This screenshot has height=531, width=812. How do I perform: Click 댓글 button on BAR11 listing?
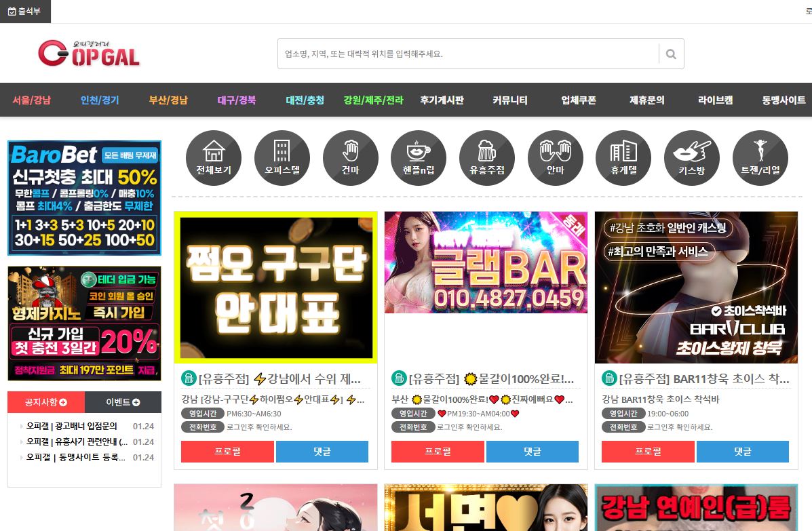pos(742,452)
